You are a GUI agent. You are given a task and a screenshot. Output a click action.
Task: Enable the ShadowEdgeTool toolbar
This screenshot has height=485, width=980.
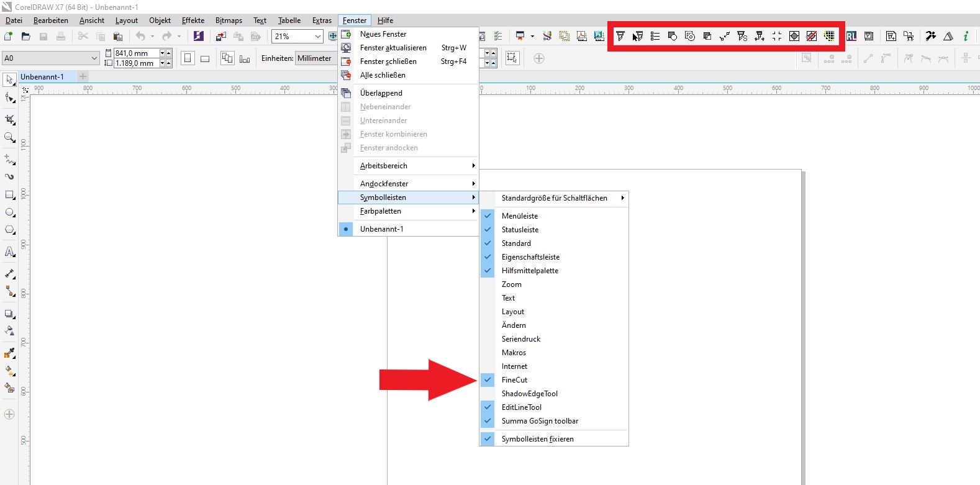point(529,394)
